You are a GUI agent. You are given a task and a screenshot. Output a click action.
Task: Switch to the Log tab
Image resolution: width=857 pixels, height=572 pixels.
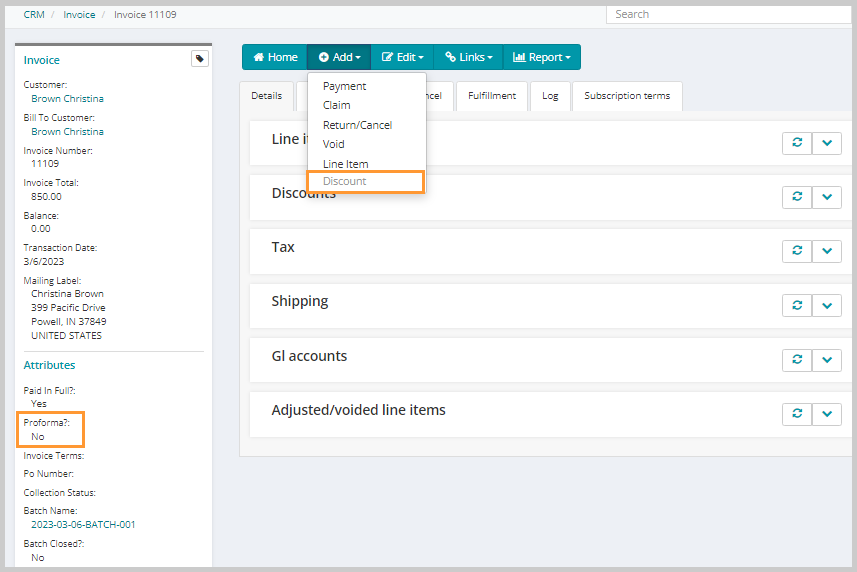550,96
